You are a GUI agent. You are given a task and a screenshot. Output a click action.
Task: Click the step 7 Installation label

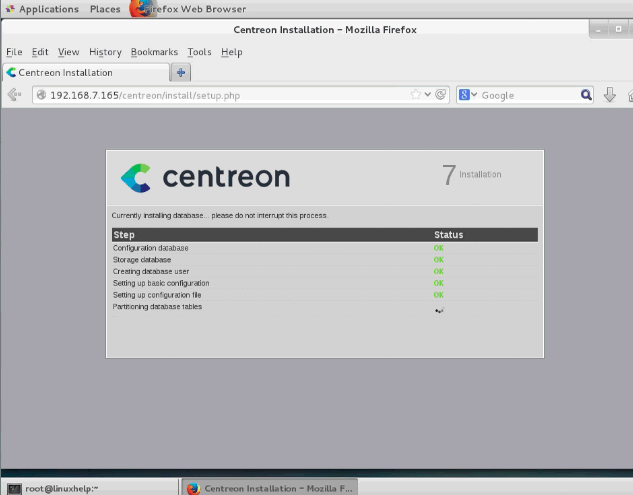click(x=472, y=175)
